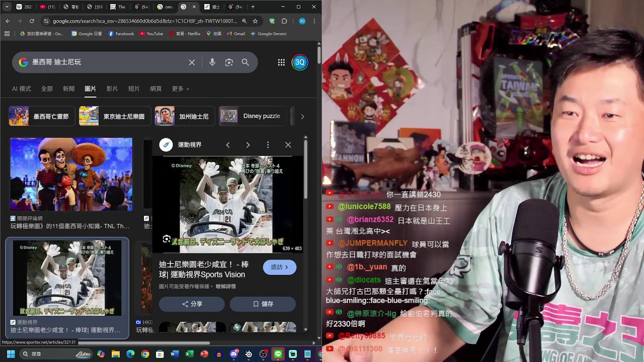Filter by Disney puzzle chip

point(253,116)
